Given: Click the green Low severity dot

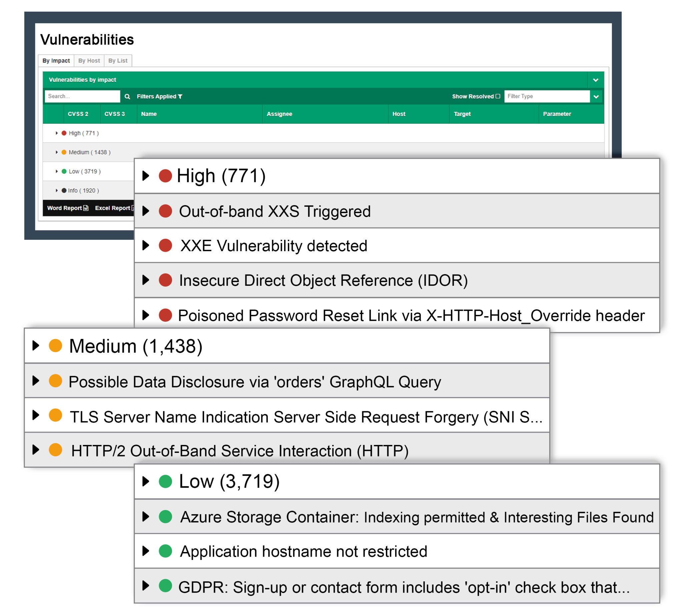Looking at the screenshot, I should tap(64, 171).
